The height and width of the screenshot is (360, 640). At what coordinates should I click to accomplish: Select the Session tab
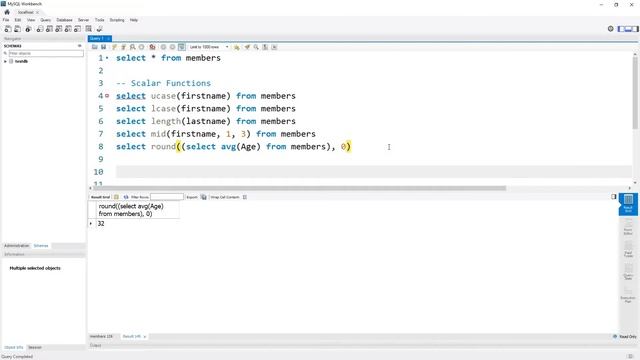click(35, 347)
